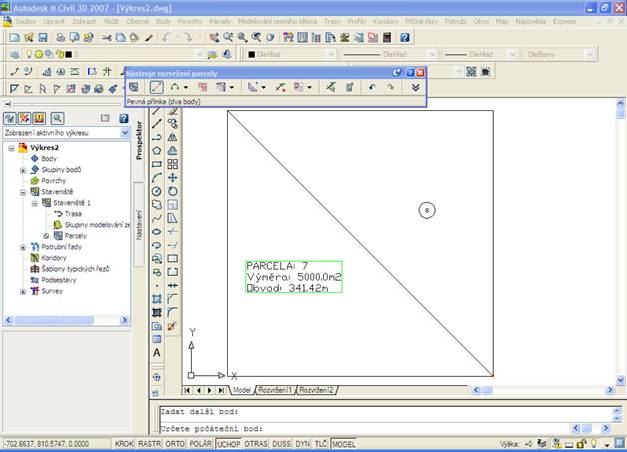Switch to the Rozvržení2 layout tab
627x452 pixels.
[x=316, y=390]
